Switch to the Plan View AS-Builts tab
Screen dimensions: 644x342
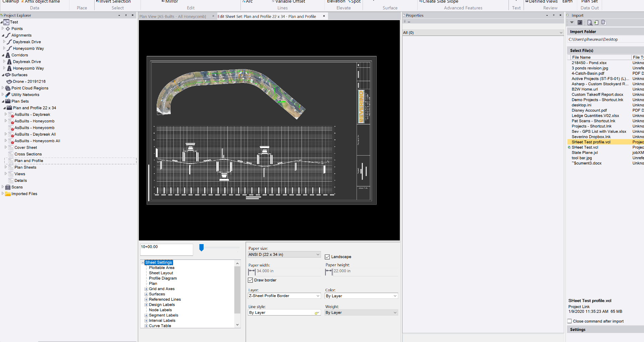(173, 16)
